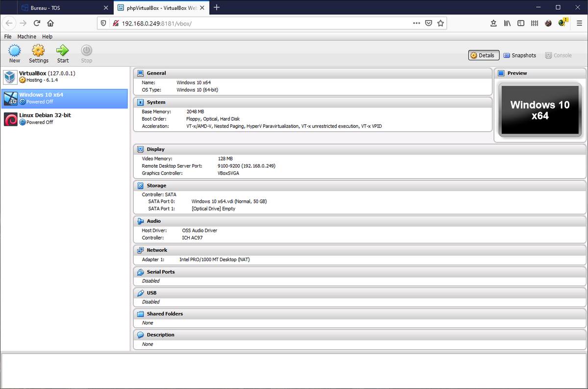
Task: Click the VBoxSVGA graphics controller value
Action: coord(228,173)
